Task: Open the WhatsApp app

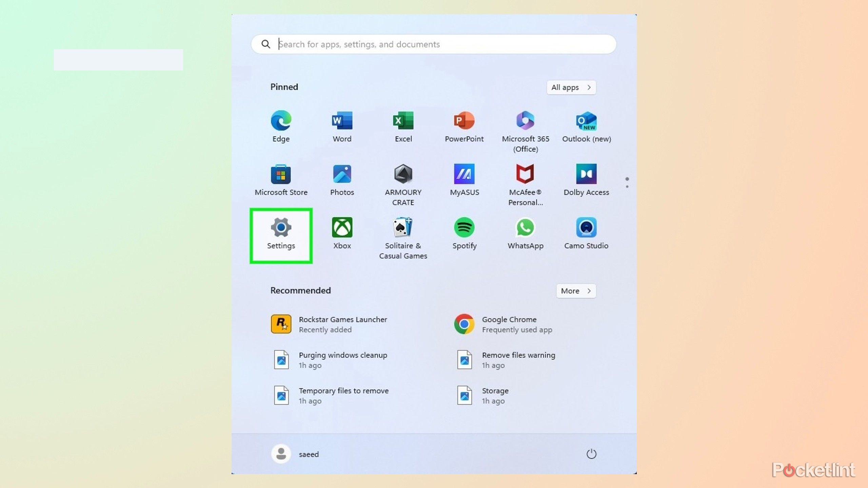Action: coord(525,233)
